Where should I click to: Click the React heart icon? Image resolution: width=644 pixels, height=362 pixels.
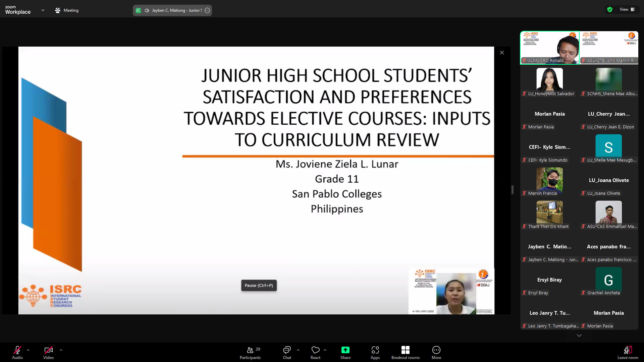click(315, 350)
